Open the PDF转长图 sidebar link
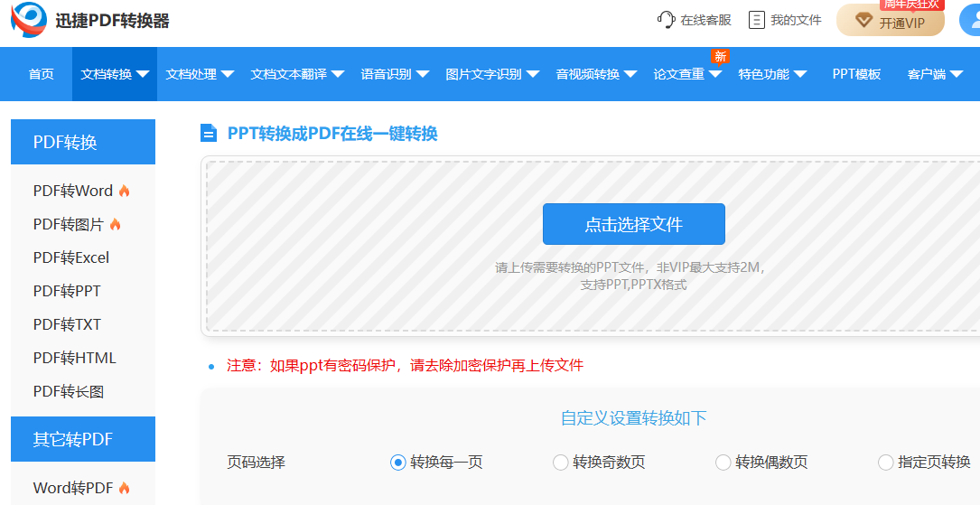 point(68,392)
